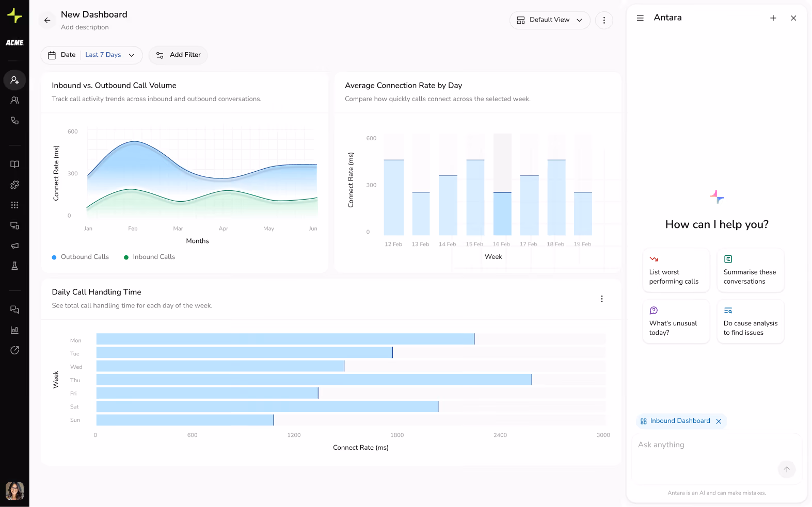
Task: Click the Inbound vs. Outbound Call Volume title
Action: click(114, 86)
